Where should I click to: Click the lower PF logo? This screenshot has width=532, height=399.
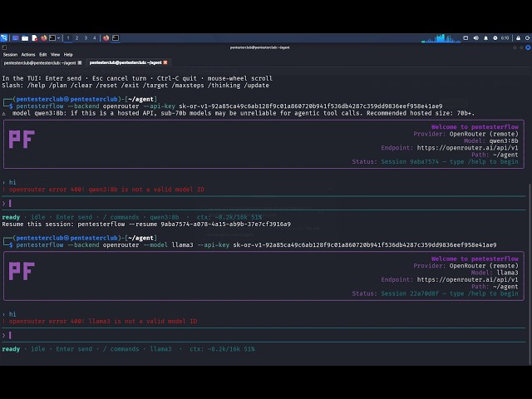coord(22,271)
